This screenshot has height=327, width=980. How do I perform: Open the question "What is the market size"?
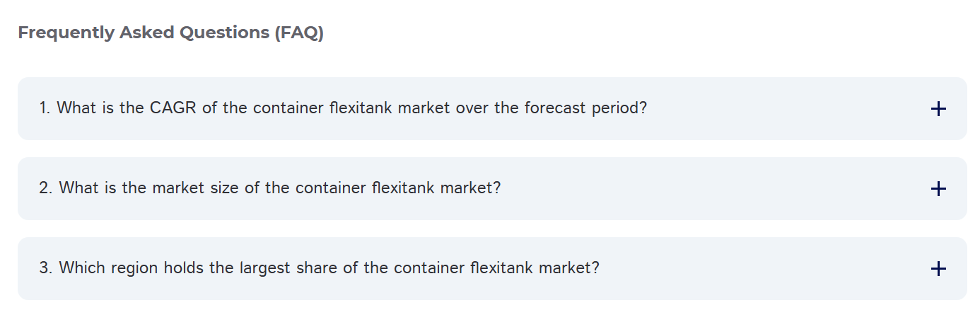click(269, 189)
